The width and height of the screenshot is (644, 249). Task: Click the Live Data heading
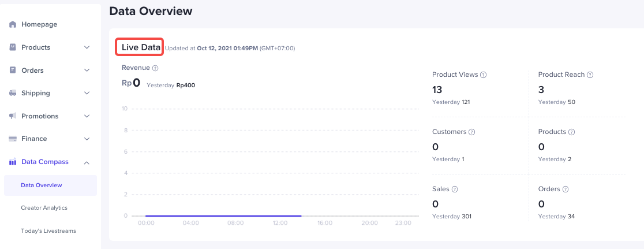coord(140,47)
